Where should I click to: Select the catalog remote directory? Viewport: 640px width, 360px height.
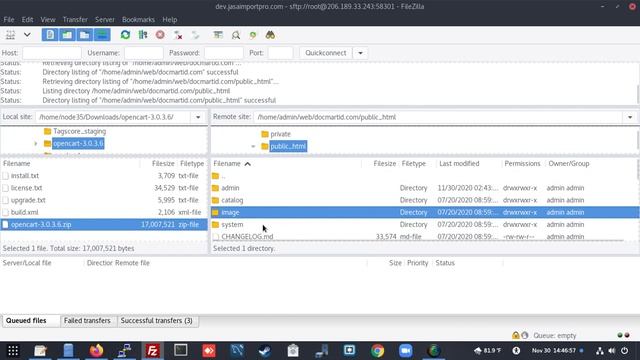tap(424, 200)
